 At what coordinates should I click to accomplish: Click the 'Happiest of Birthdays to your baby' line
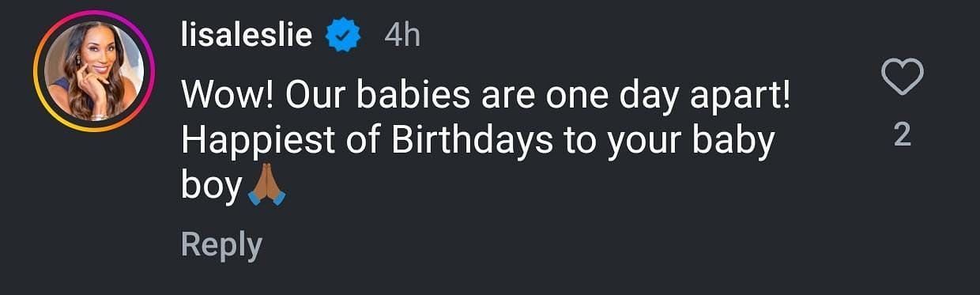click(477, 142)
